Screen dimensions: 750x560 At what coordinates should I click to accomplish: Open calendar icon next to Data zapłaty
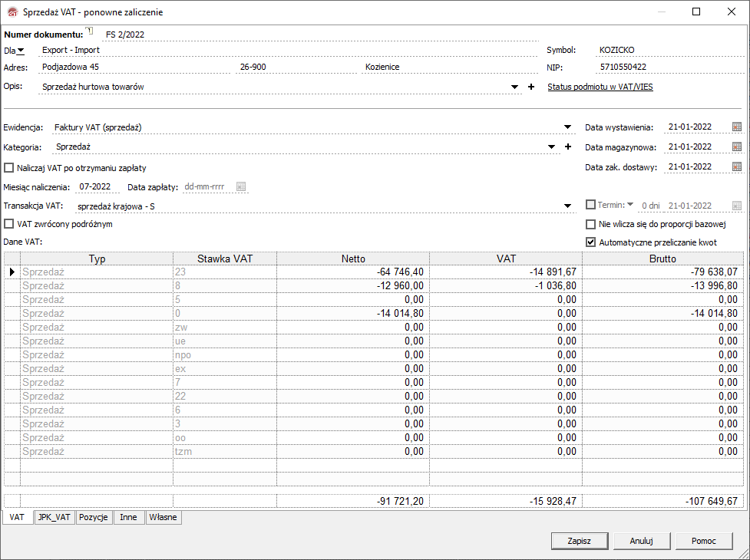click(241, 187)
